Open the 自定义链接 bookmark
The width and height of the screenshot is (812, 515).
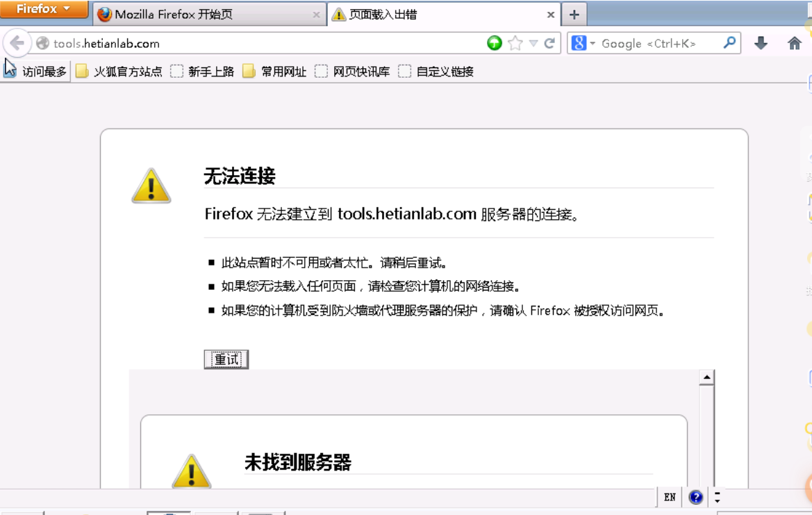click(436, 72)
